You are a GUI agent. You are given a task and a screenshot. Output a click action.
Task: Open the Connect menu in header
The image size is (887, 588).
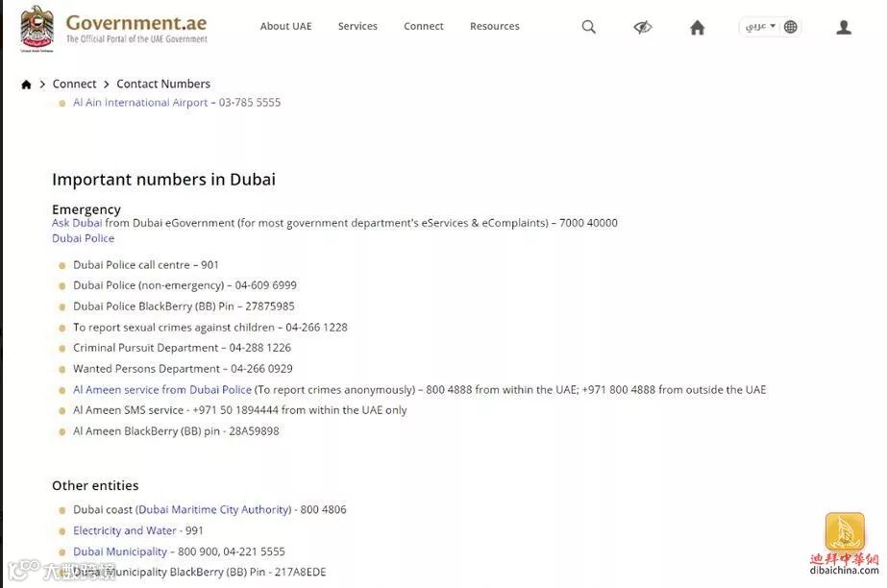click(x=424, y=26)
